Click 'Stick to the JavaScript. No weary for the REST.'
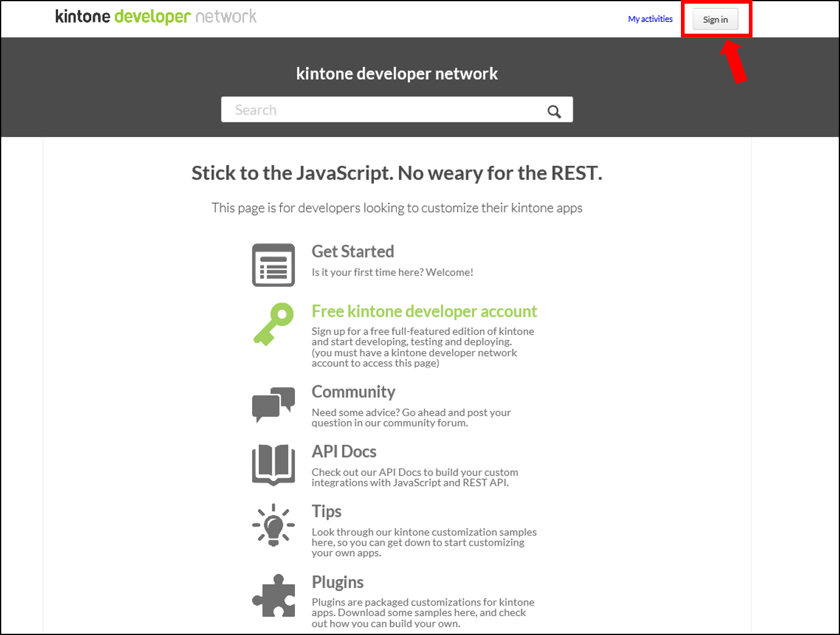 click(x=397, y=173)
